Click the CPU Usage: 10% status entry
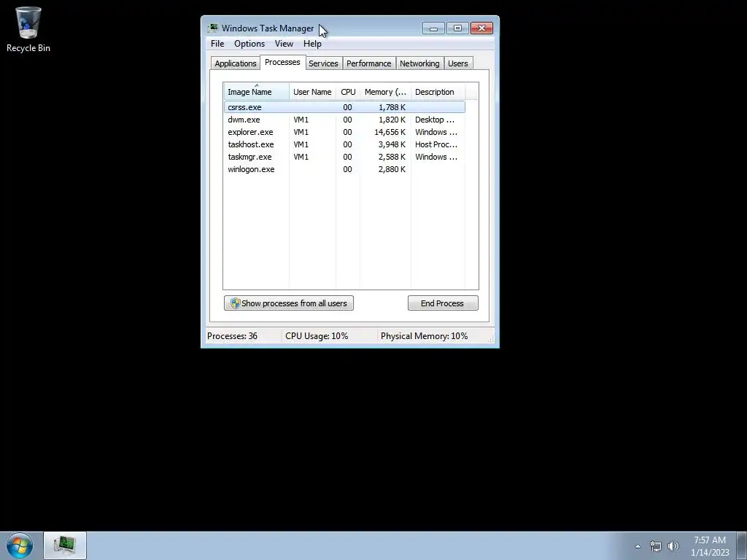 [x=317, y=335]
